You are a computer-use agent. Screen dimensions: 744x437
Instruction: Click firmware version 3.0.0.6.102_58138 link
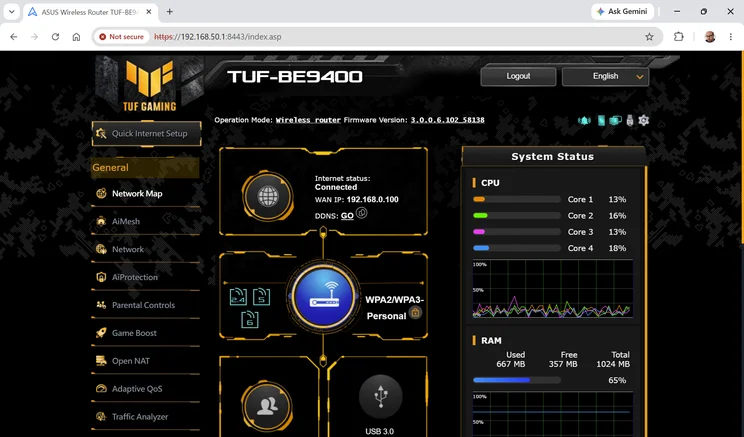pos(447,120)
